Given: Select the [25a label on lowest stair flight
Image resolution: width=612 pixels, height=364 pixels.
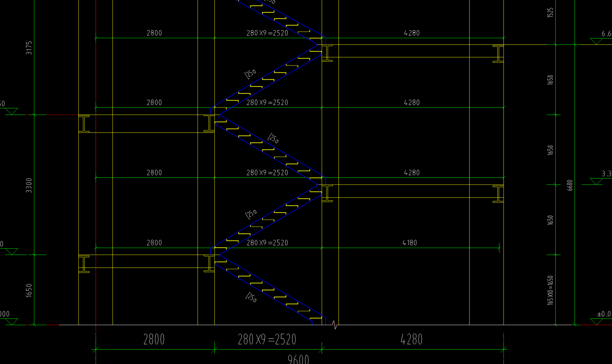Looking at the screenshot, I should (251, 297).
